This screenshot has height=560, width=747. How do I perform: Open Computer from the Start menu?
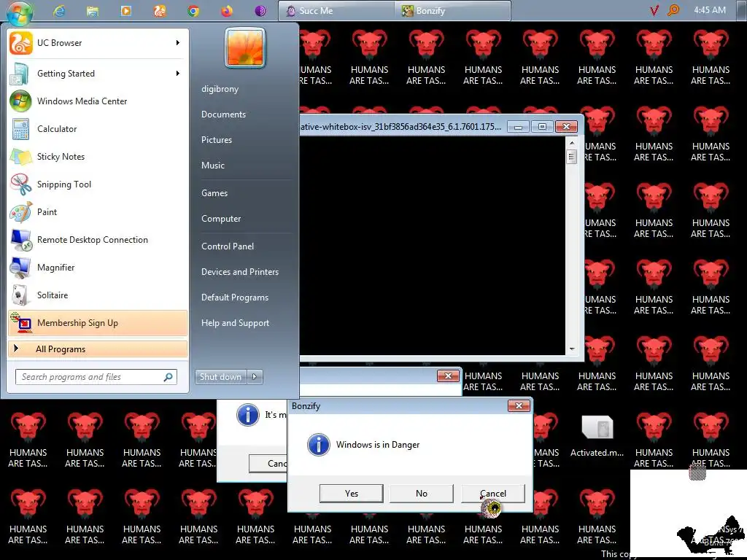(221, 219)
